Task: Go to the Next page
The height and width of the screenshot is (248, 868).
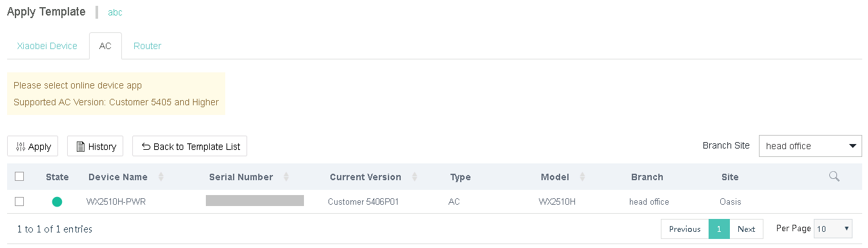Action: click(747, 229)
